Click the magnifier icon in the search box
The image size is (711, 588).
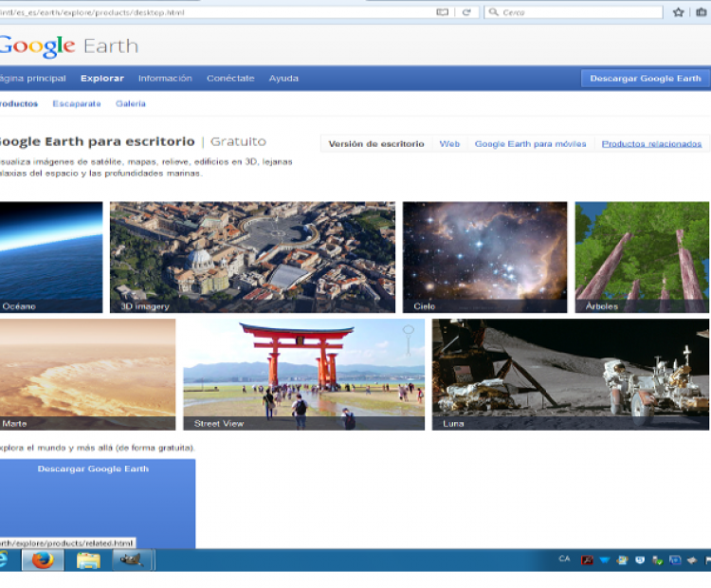[493, 12]
